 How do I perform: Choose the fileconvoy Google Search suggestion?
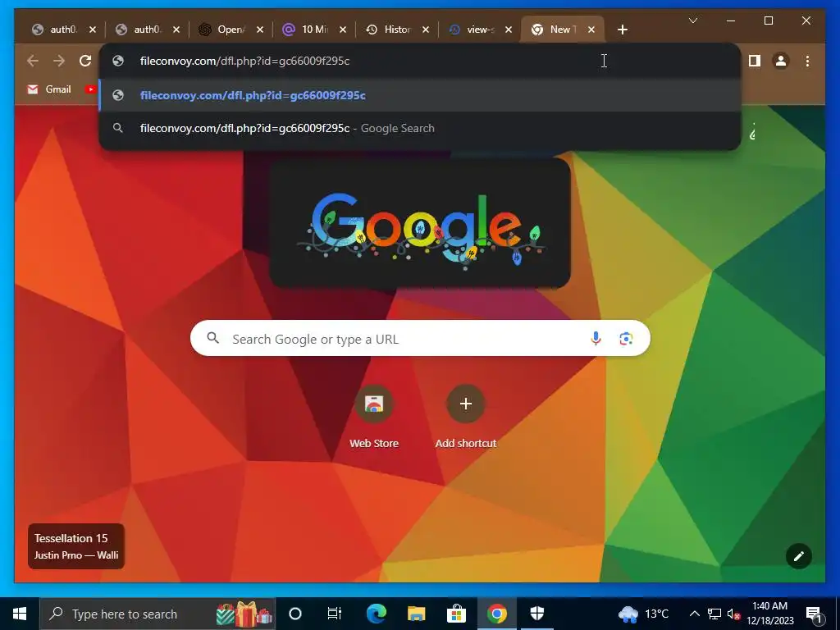click(x=421, y=129)
